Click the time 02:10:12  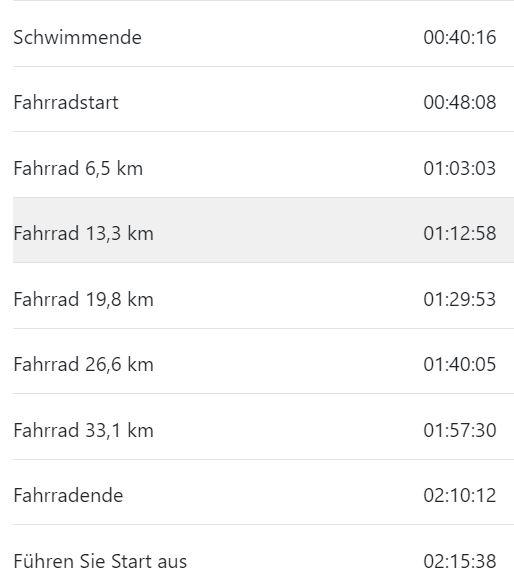[x=460, y=495]
